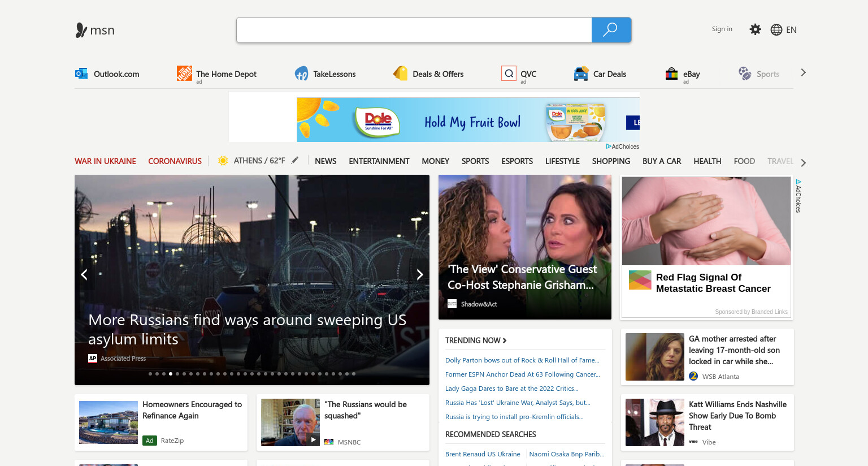Open the TakeLessons shortcut icon
The width and height of the screenshot is (868, 466).
[x=301, y=74]
